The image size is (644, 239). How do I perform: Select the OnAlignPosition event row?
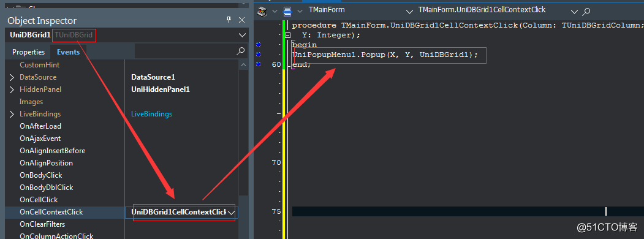point(121,163)
